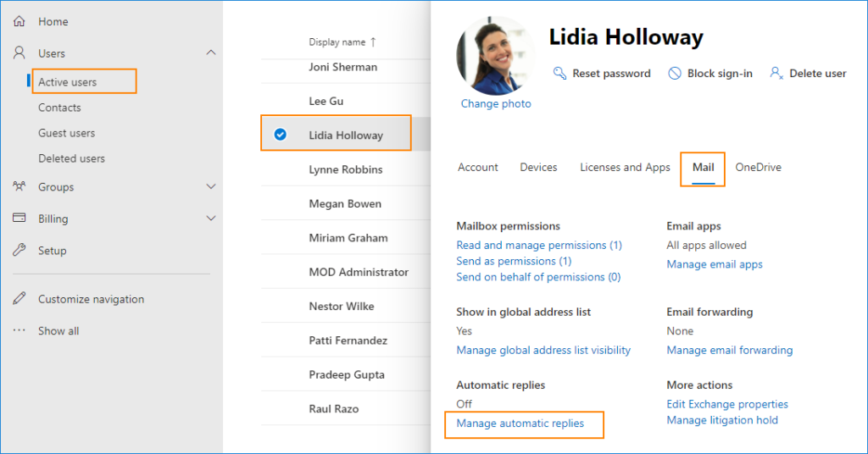Viewport: 868px width, 454px height.
Task: Select Lynne Robbins in user list
Action: 346,169
